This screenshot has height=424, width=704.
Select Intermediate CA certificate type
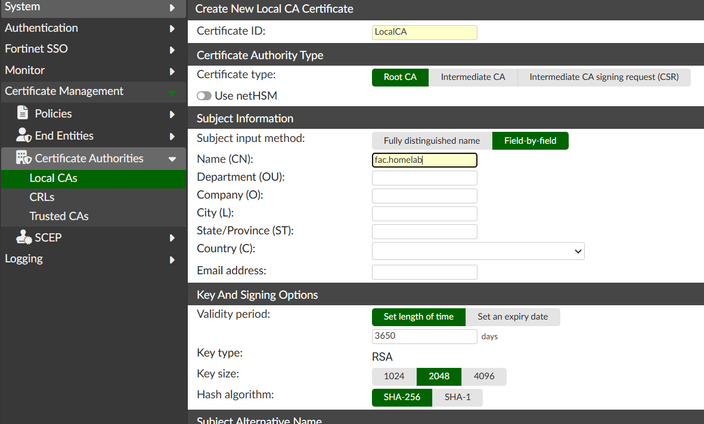[x=472, y=77]
